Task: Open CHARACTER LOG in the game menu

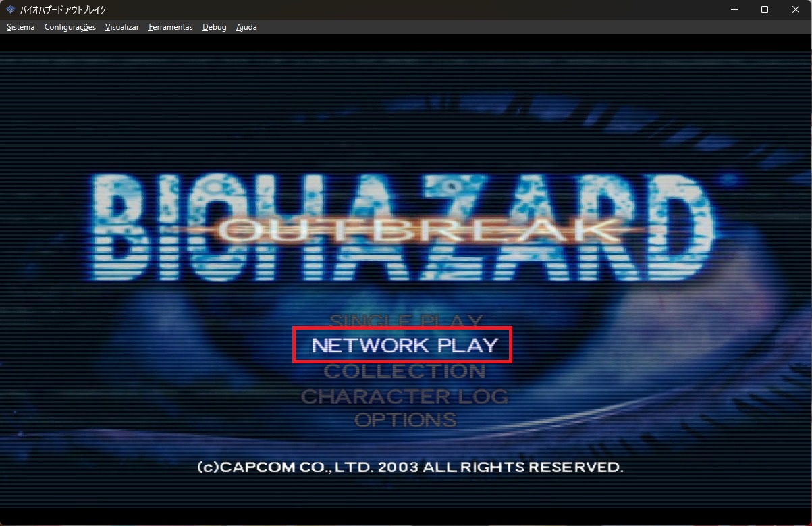Action: [x=404, y=396]
